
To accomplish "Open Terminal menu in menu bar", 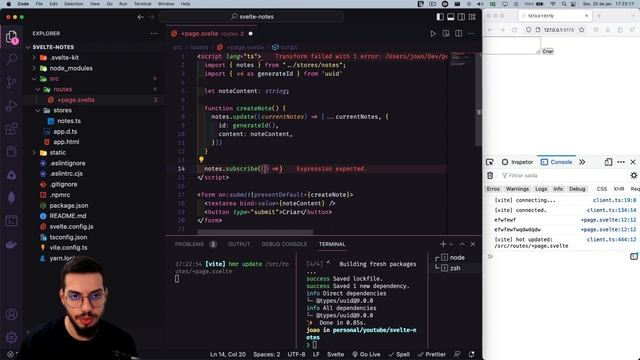I will click(142, 4).
